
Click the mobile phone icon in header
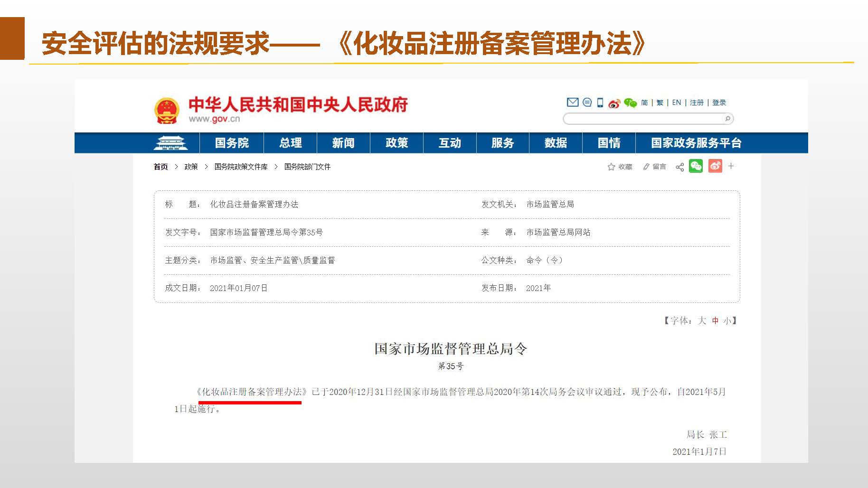point(600,103)
